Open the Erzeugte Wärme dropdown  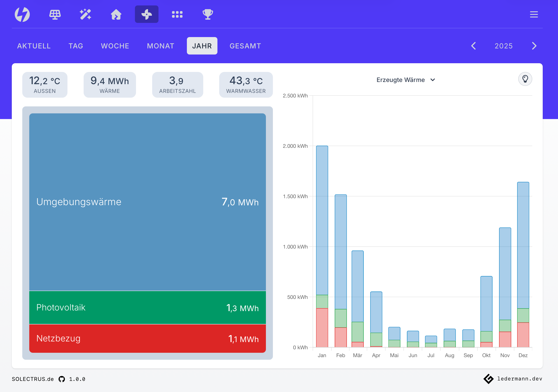pos(406,80)
